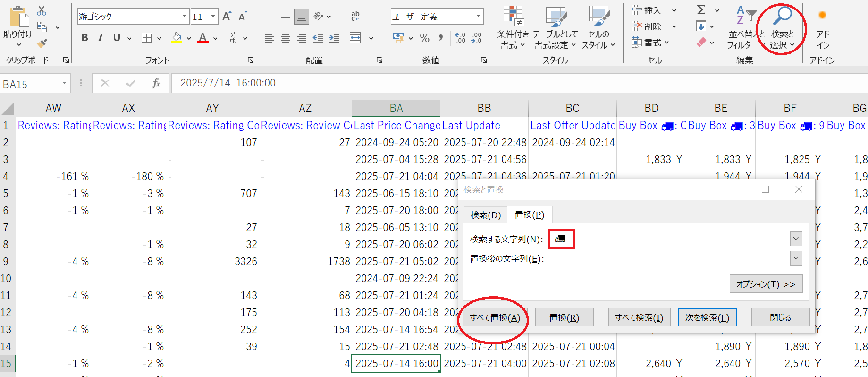868x377 pixels.
Task: Switch to the 検索 tab
Action: pyautogui.click(x=485, y=215)
